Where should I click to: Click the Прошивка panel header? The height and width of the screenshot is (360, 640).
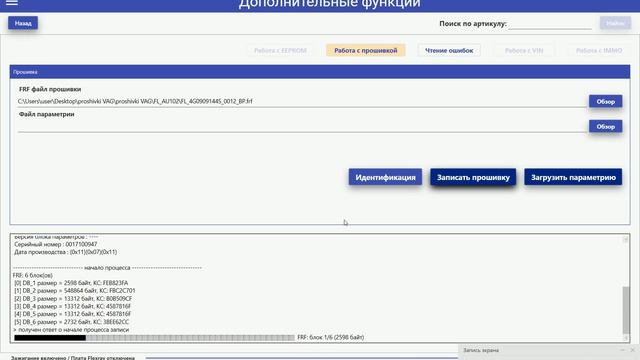click(x=320, y=72)
